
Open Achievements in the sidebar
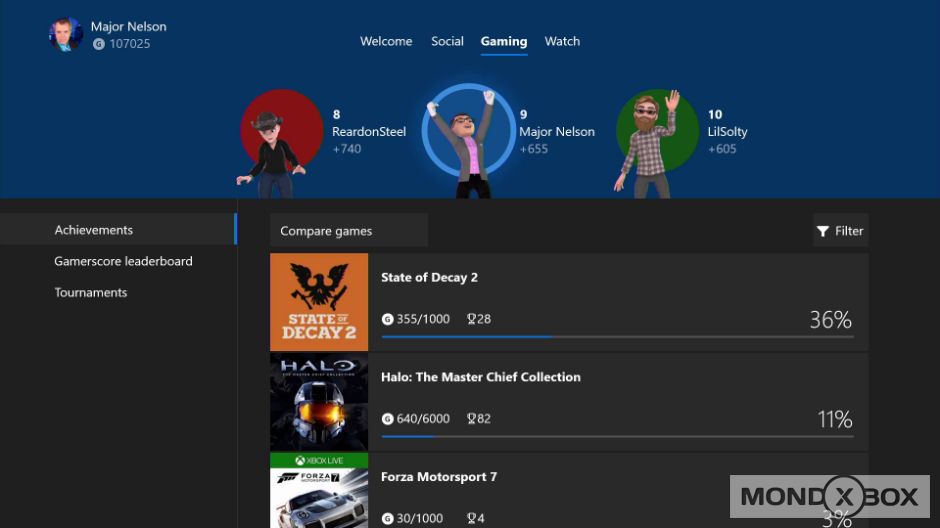point(94,230)
